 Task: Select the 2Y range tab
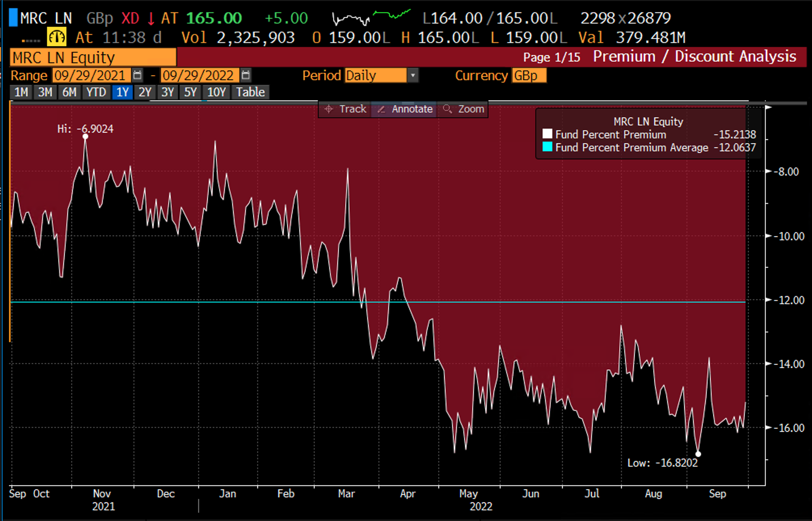[x=145, y=92]
